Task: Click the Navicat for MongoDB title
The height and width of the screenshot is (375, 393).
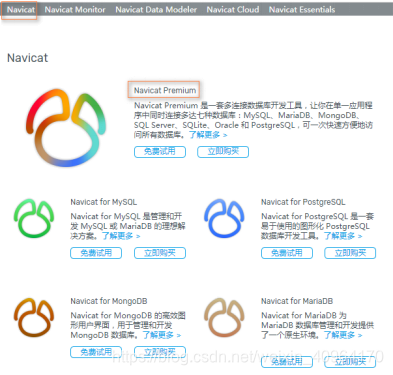Action: tap(109, 301)
